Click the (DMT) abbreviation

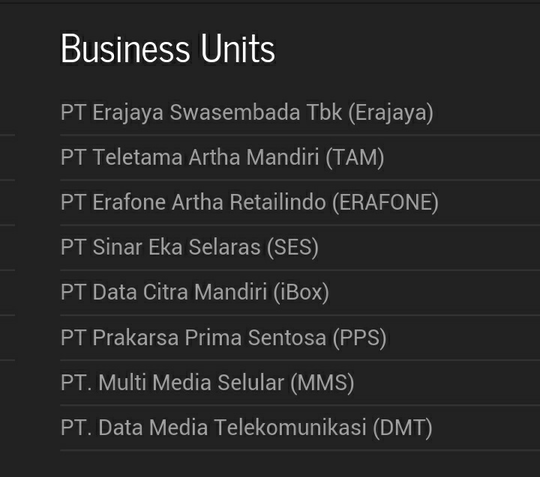pos(403,428)
